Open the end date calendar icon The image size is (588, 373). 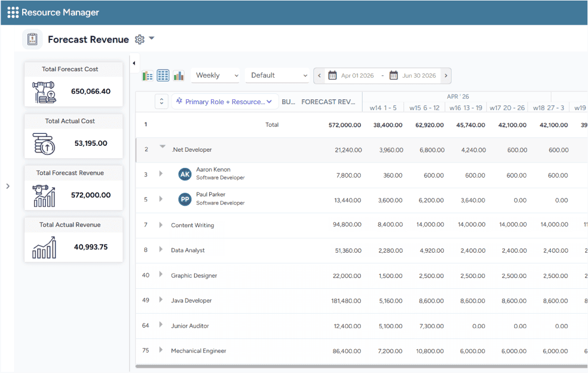393,76
